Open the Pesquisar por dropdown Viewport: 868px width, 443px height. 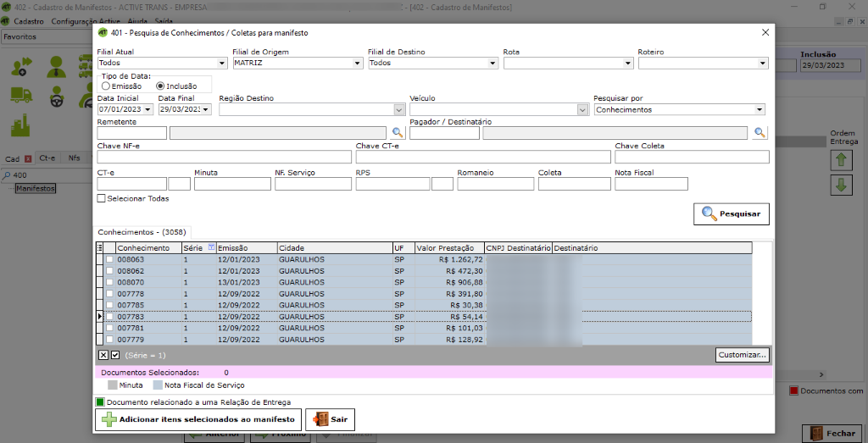tap(760, 109)
